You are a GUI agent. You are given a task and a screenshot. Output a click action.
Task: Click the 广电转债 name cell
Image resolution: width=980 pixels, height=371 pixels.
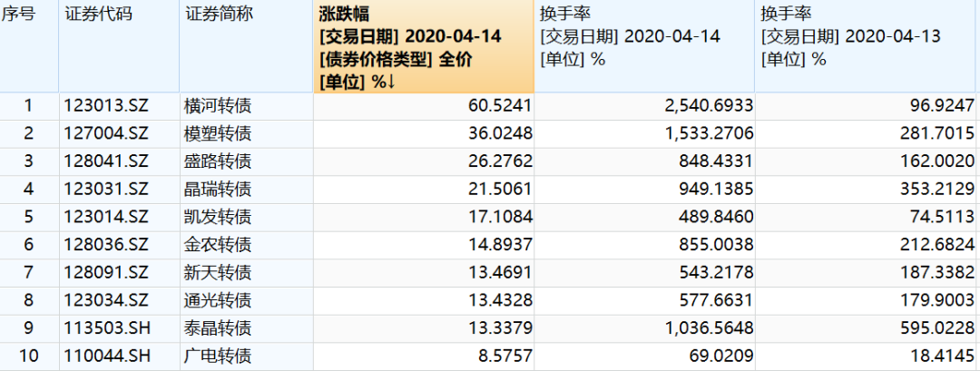(x=246, y=356)
